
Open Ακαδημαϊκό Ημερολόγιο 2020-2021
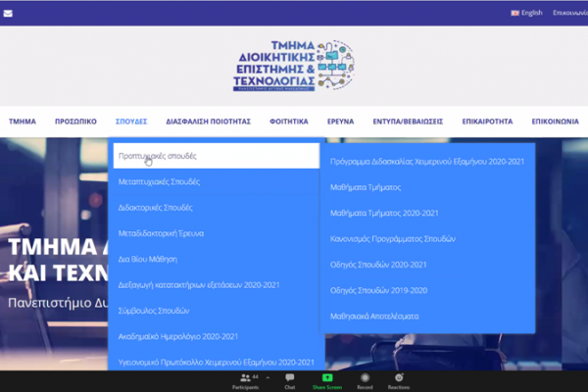point(217,336)
